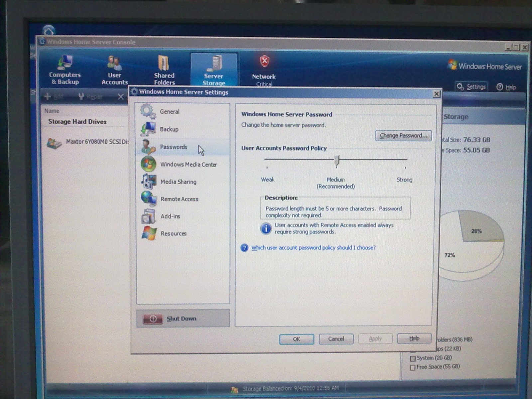
Task: Close the Windows Home Server Settings dialog
Action: click(437, 94)
